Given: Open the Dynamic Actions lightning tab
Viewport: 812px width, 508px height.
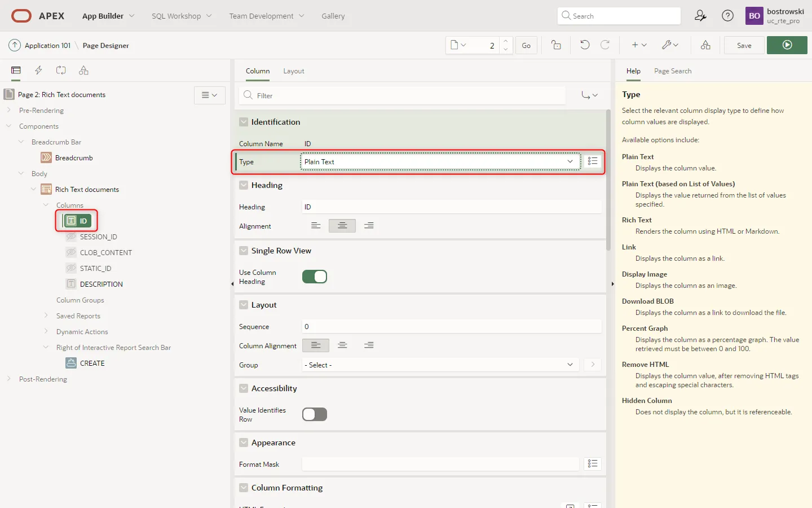Looking at the screenshot, I should coord(38,71).
